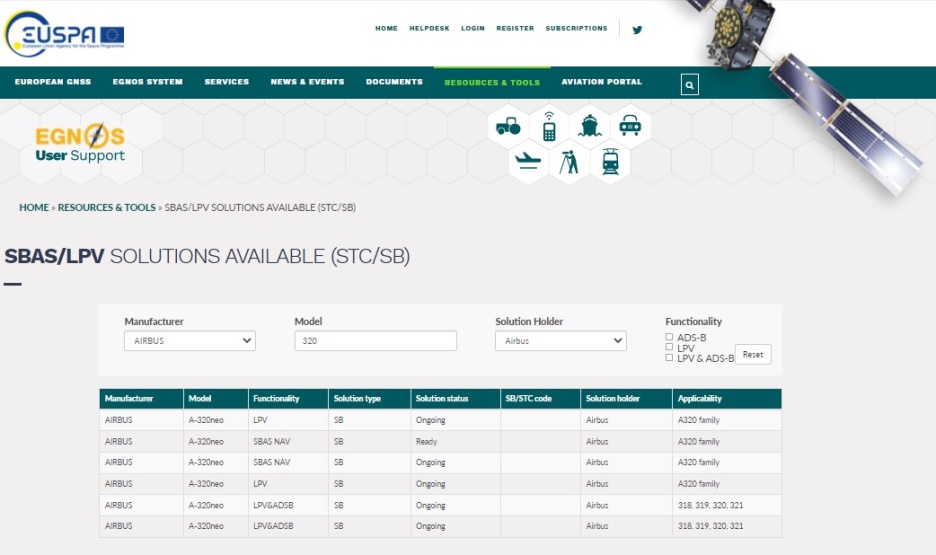Open the Helpdesk link
This screenshot has width=936, height=555.
[x=429, y=28]
